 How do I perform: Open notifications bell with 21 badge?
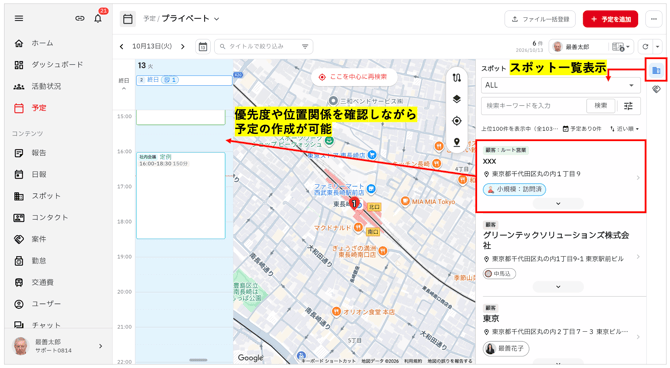[98, 18]
